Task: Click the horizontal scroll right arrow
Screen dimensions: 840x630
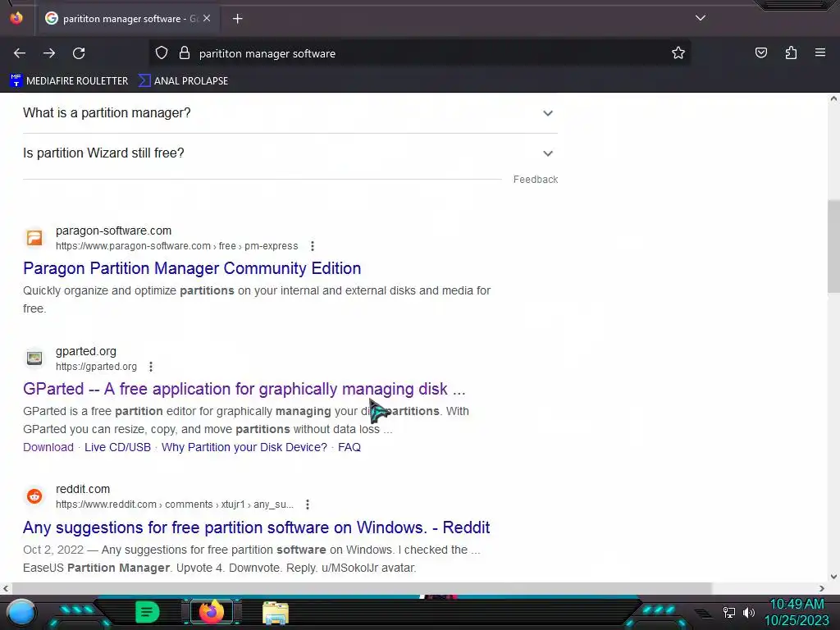Action: [x=822, y=589]
